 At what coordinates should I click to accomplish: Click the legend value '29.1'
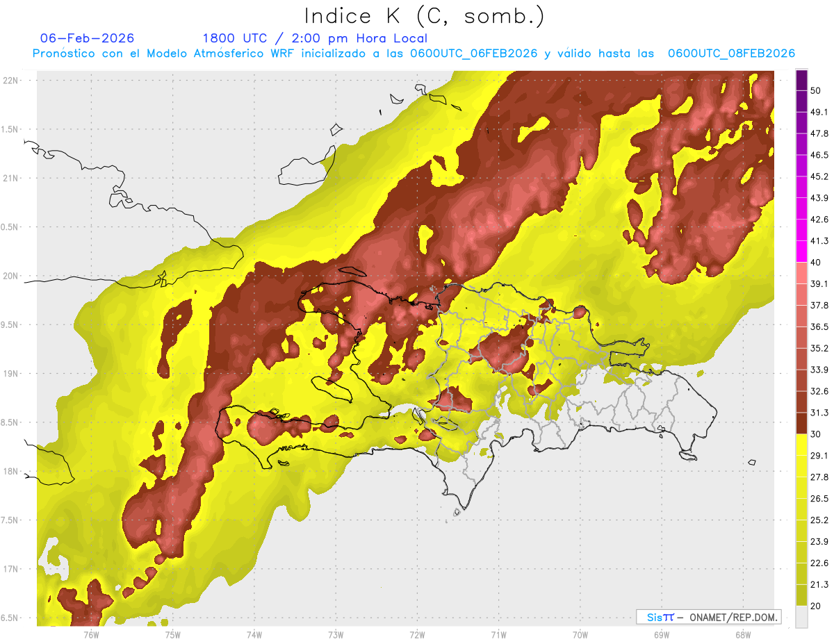(x=819, y=456)
